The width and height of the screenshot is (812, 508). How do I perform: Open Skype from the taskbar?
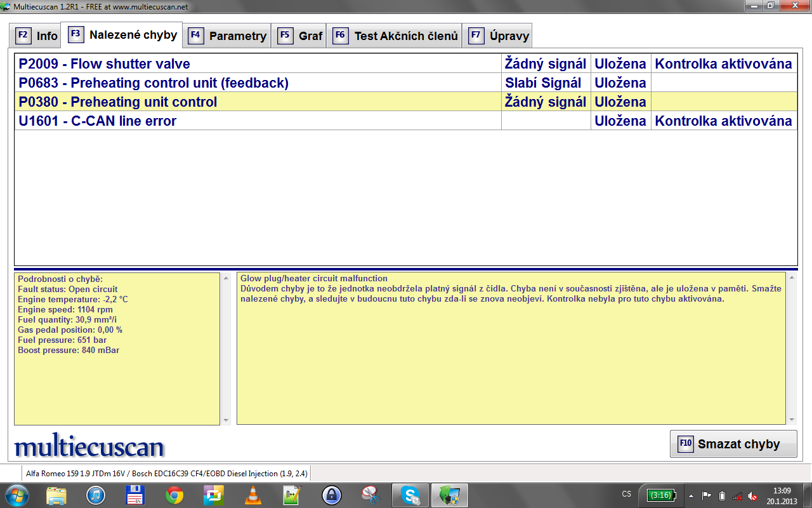tap(410, 495)
